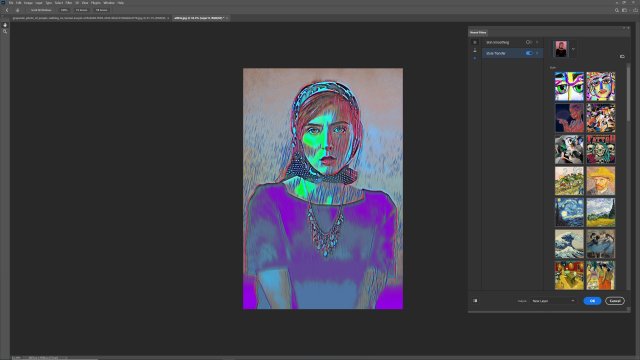The width and height of the screenshot is (640, 360).
Task: Click the Neural Filters panel tab
Action: pyautogui.click(x=478, y=32)
